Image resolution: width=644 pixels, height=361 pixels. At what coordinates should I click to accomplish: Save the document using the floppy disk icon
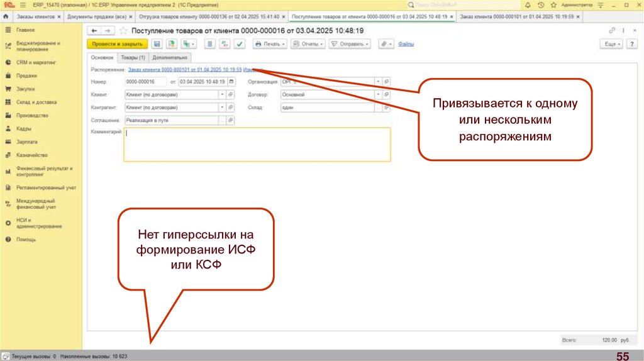(157, 44)
